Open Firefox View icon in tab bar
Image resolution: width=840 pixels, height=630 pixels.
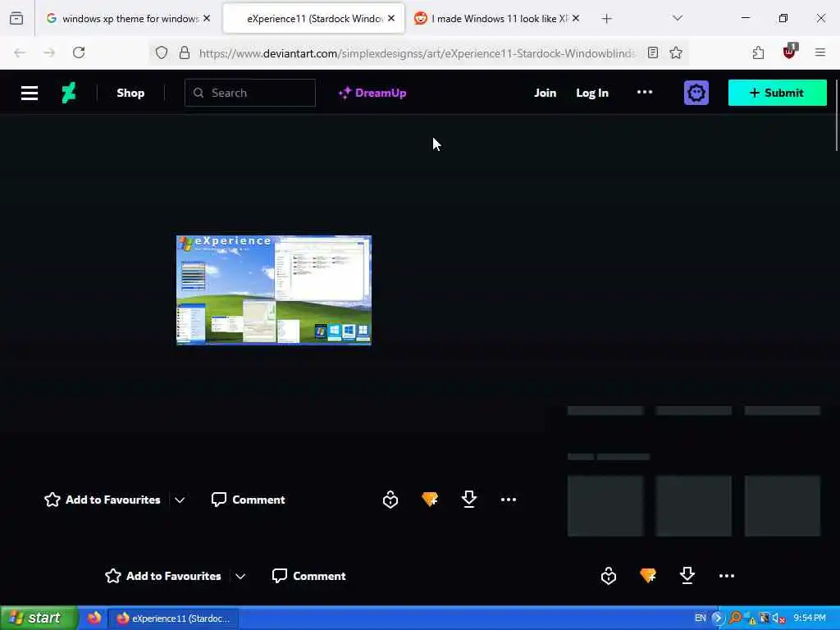(16, 19)
